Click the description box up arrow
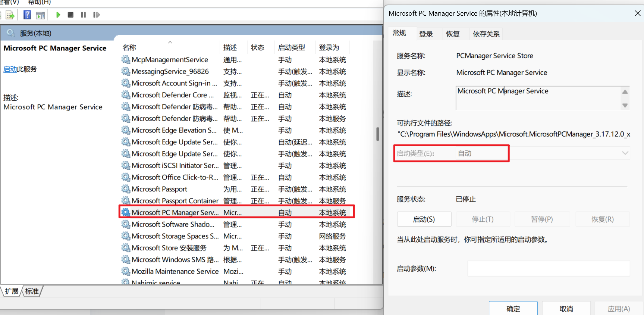644x315 pixels. [625, 92]
